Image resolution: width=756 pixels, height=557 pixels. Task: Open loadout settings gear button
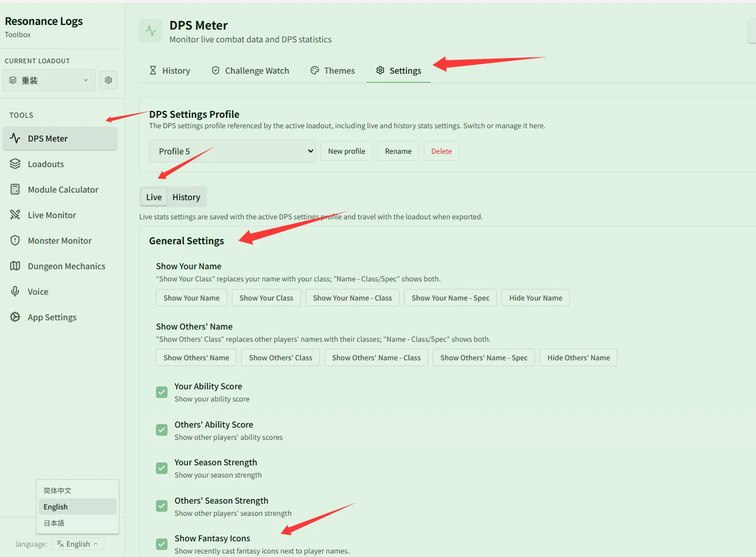point(108,80)
